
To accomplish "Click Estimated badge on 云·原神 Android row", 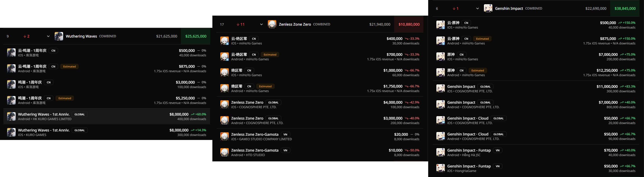I will coord(482,39).
